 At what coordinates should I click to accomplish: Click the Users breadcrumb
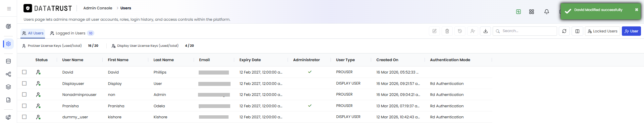[x=126, y=8]
